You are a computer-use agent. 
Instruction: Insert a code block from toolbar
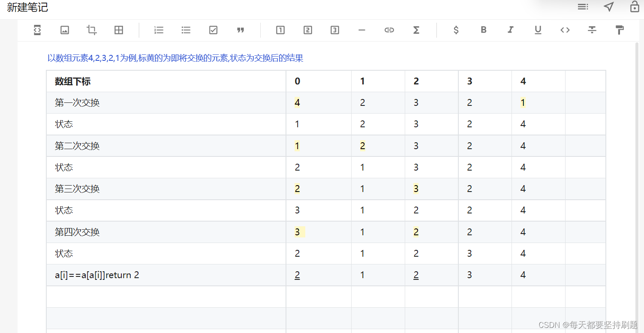[37, 30]
